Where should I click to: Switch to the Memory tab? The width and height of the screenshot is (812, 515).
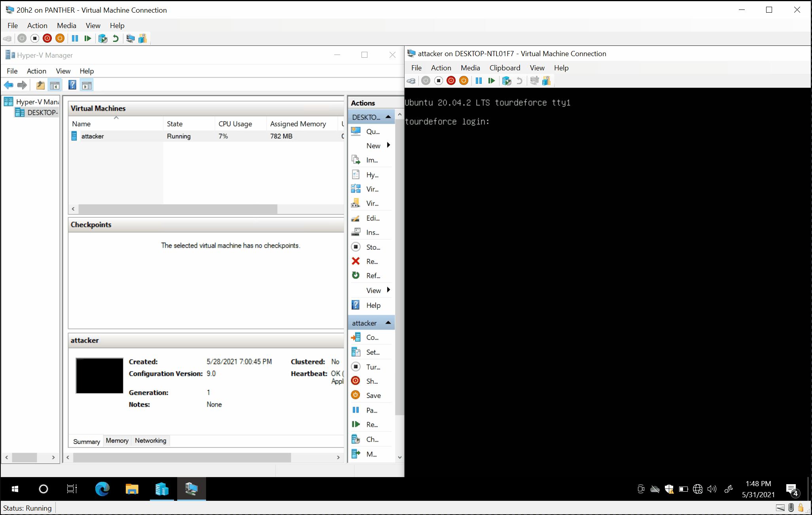click(117, 440)
